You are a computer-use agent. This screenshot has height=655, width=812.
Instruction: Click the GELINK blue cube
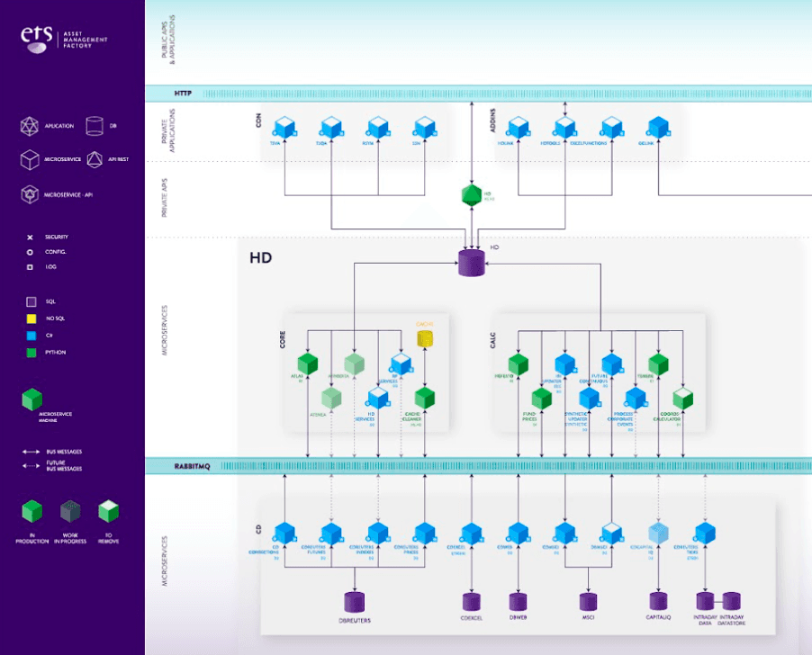[659, 127]
